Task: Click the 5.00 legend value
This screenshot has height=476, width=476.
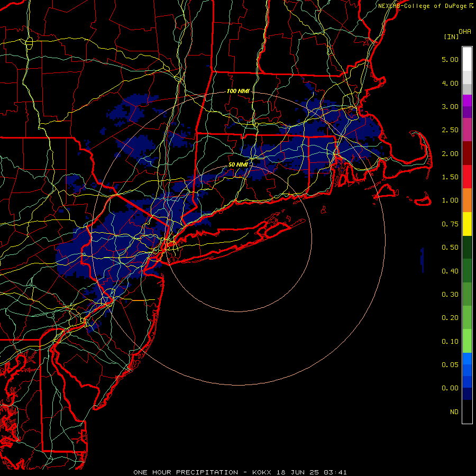Action: [x=450, y=59]
